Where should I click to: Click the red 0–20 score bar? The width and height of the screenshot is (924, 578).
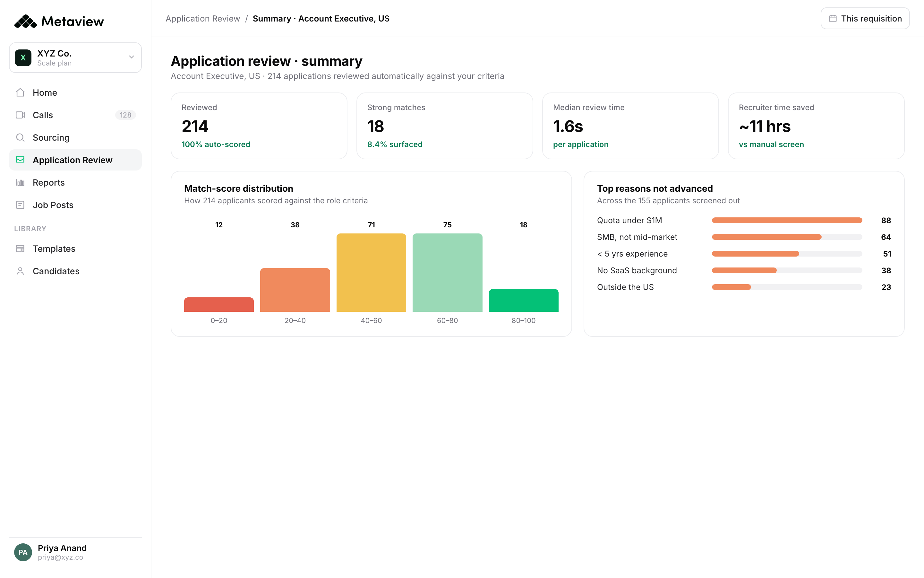click(219, 304)
